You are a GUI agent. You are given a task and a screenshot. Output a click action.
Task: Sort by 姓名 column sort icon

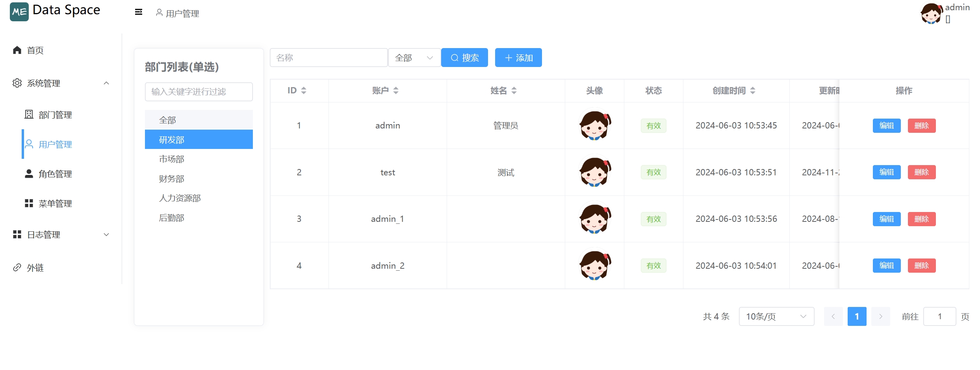[514, 91]
